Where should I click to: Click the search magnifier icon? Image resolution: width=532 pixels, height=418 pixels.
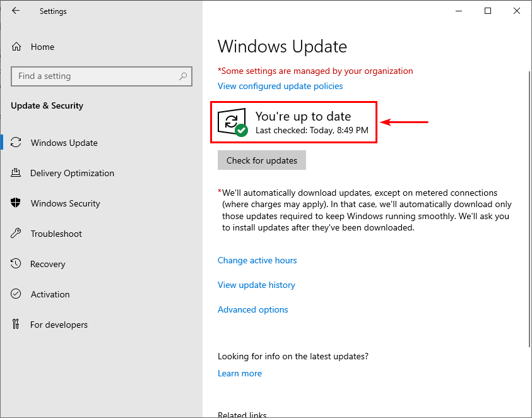click(183, 76)
